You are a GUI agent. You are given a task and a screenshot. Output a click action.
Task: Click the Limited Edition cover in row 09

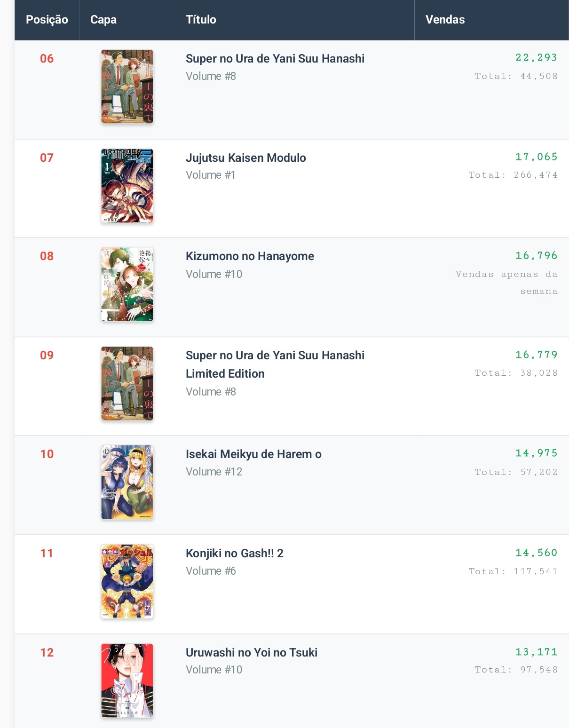(127, 383)
